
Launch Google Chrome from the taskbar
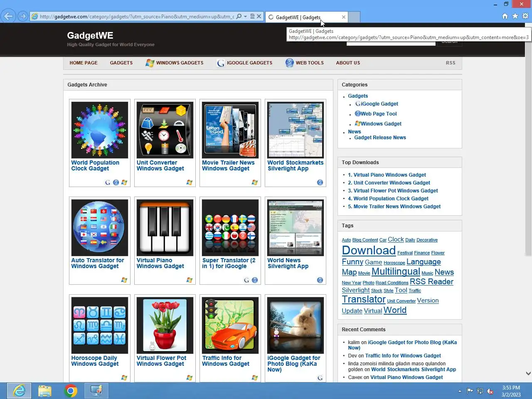[71, 391]
